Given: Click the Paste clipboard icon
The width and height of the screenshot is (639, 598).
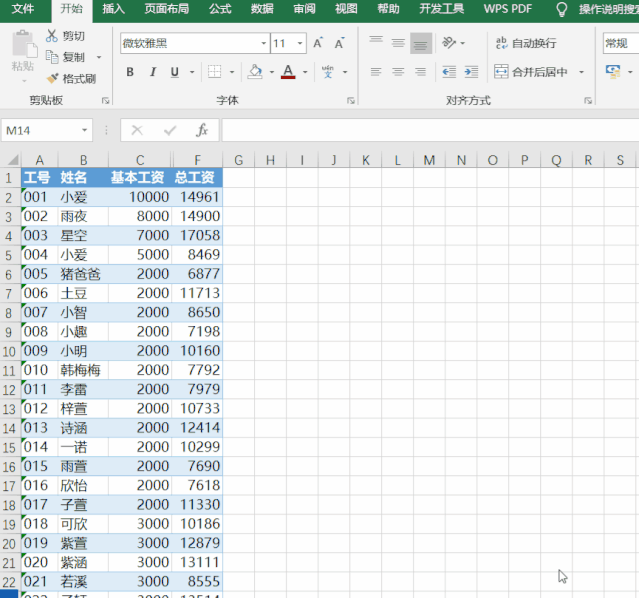Looking at the screenshot, I should [x=24, y=45].
